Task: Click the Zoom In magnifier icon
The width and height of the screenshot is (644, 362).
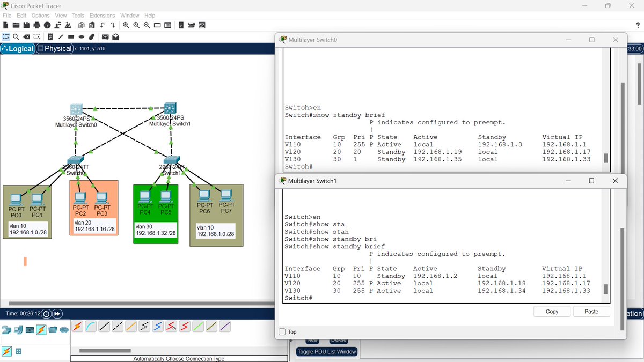Action: [126, 25]
